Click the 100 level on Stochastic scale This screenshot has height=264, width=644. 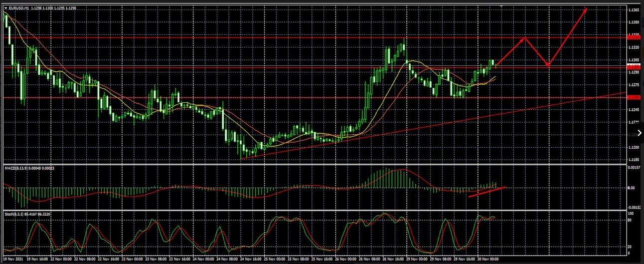631,214
